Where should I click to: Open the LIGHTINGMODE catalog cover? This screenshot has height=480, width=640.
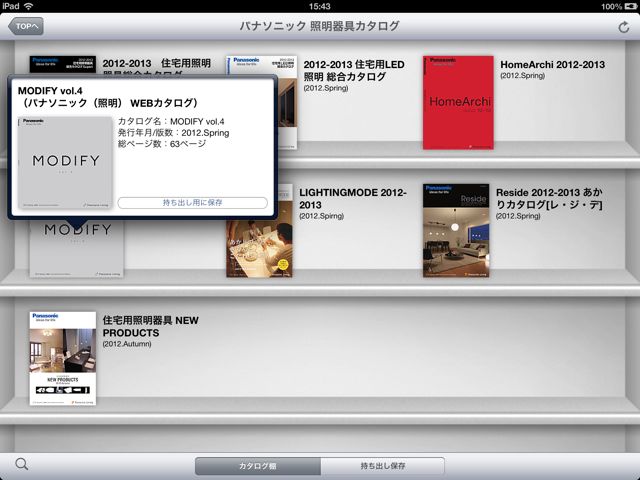(x=260, y=248)
